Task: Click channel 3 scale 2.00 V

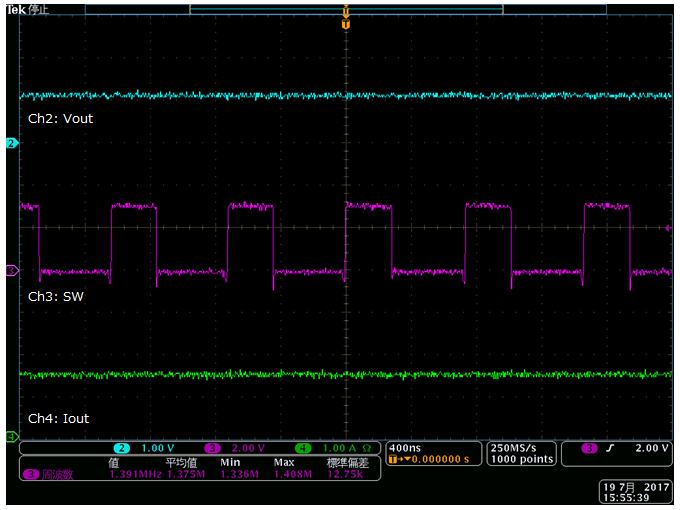Action: (x=248, y=448)
